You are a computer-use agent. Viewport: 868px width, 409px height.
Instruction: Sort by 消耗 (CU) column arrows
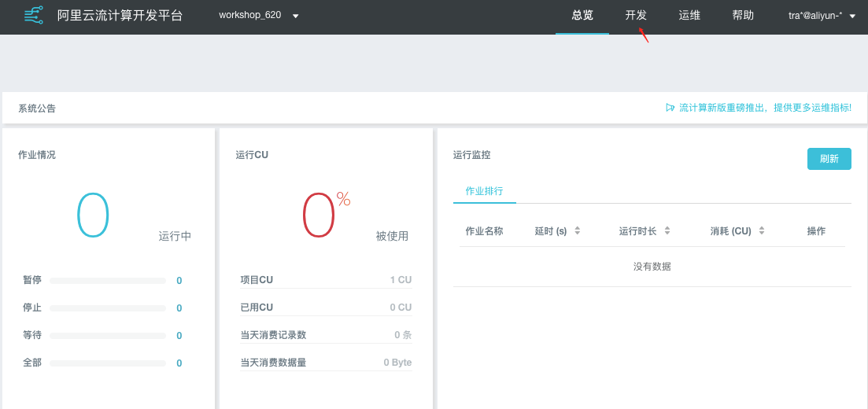(x=762, y=230)
